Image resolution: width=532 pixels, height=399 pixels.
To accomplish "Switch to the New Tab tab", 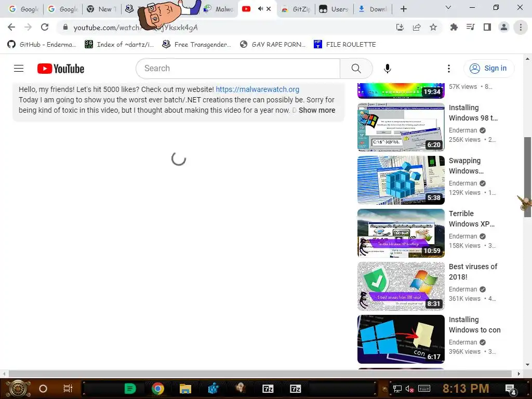I will (x=101, y=9).
